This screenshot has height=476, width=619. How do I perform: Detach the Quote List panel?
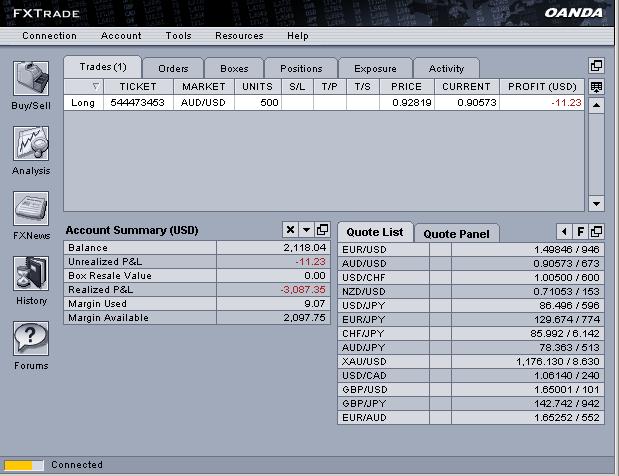pos(596,231)
